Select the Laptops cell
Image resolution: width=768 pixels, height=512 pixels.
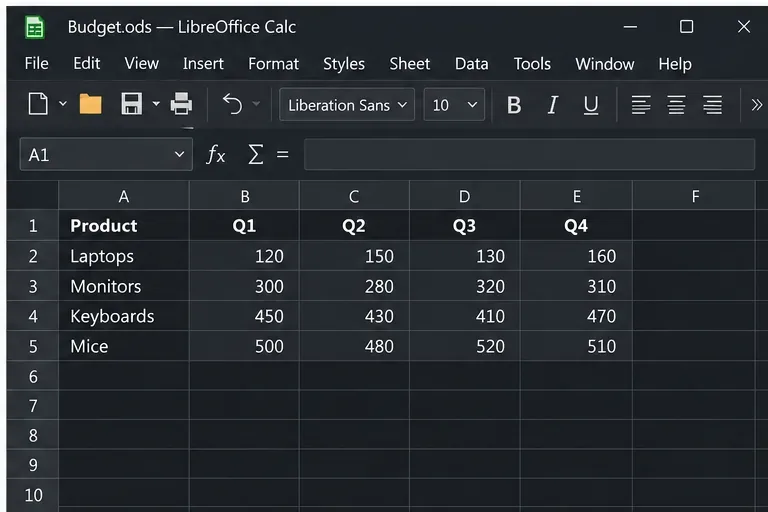click(x=124, y=256)
